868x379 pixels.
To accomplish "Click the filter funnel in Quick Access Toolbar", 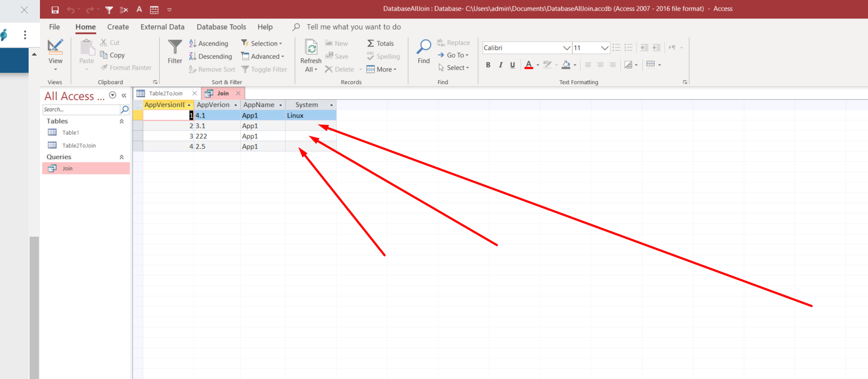I will (x=109, y=10).
